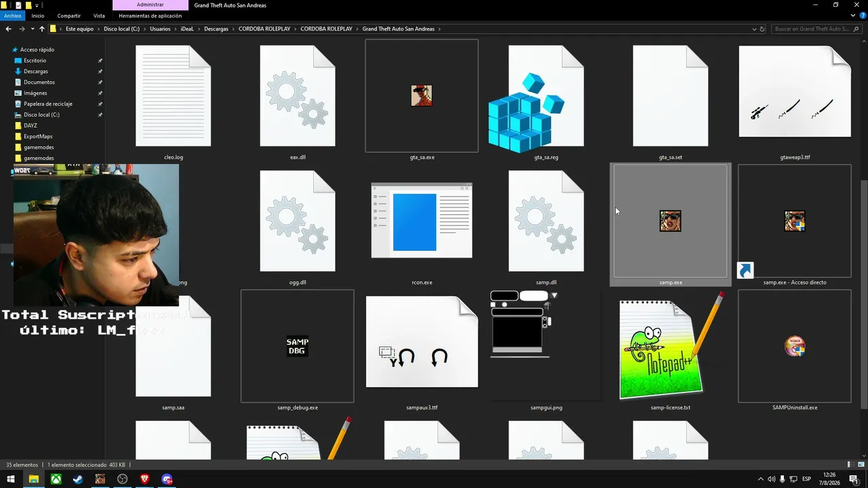Switch to the Inicio ribbon tab
Screen dimensions: 868x488
(x=38, y=16)
